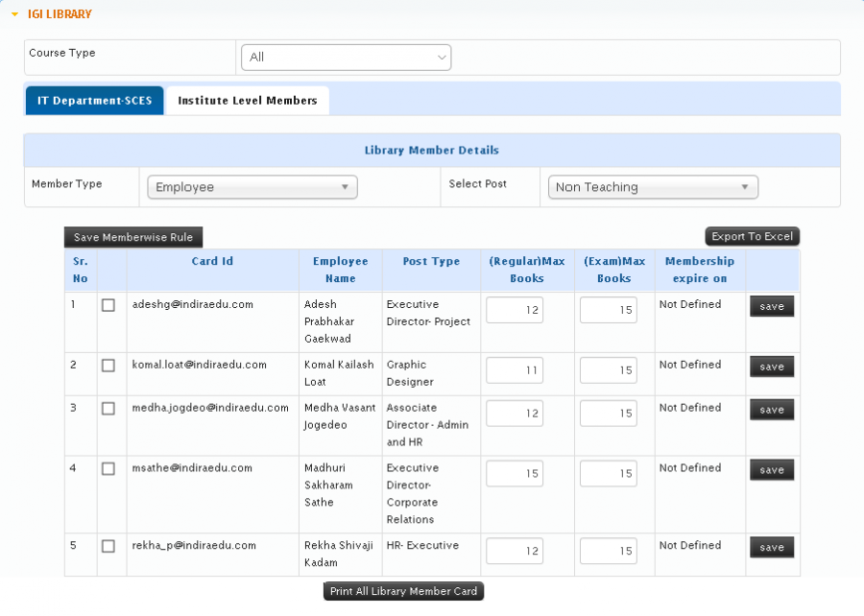
Task: Click Not Defined in Komal Loat row
Action: point(690,365)
